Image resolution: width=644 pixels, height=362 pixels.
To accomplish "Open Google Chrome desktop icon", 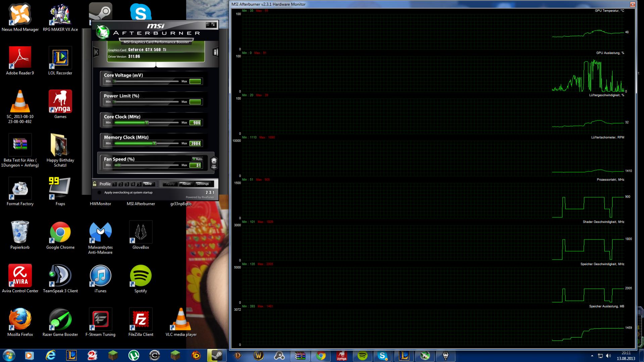I will [x=60, y=235].
